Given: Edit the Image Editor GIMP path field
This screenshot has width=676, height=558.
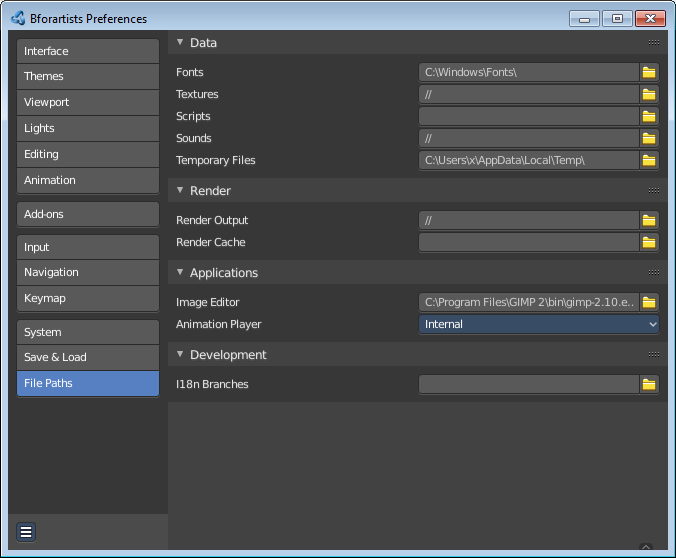Looking at the screenshot, I should tap(529, 302).
